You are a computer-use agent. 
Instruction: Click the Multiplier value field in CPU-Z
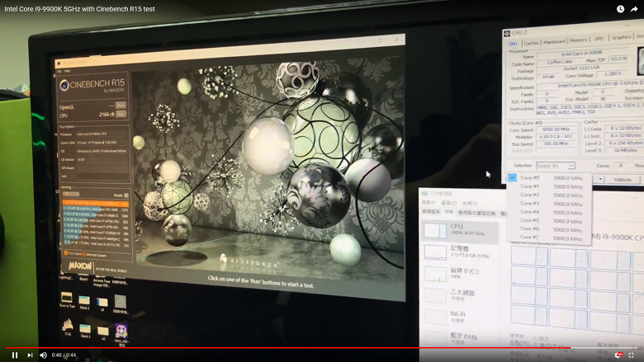click(x=556, y=137)
